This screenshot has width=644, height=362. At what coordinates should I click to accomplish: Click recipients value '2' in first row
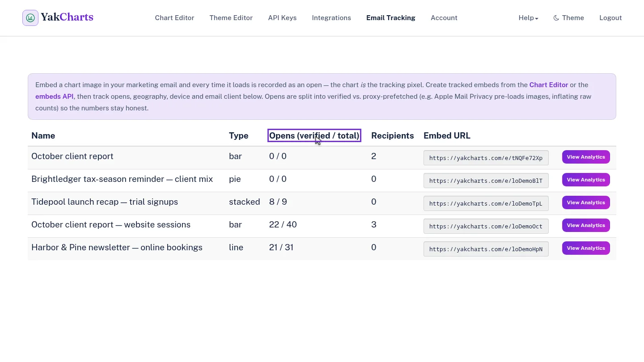coord(374,156)
